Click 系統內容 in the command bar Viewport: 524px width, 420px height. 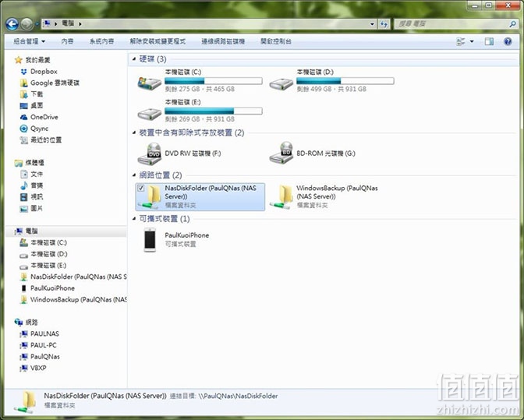[101, 41]
